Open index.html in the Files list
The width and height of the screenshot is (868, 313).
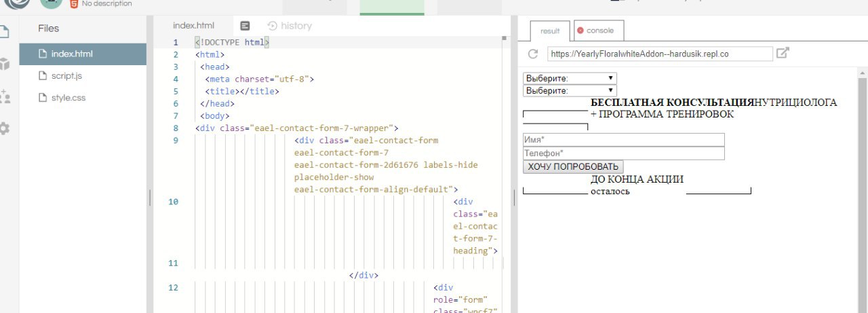83,54
